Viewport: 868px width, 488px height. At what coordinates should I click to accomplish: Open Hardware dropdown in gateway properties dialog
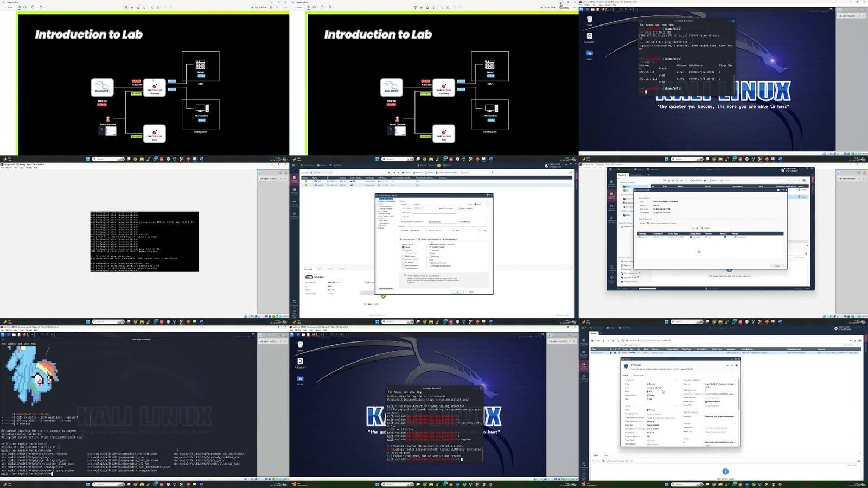pyautogui.click(x=418, y=230)
